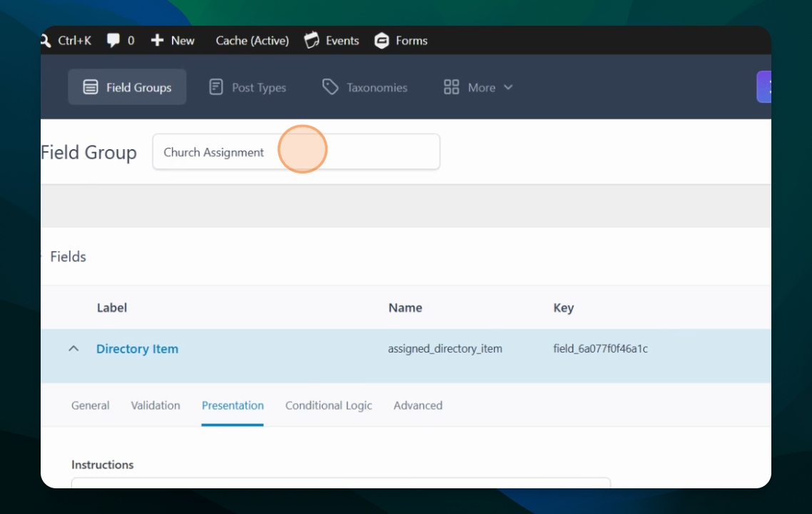Viewport: 812px width, 514px height.
Task: Go to Post Types navigation
Action: 248,87
